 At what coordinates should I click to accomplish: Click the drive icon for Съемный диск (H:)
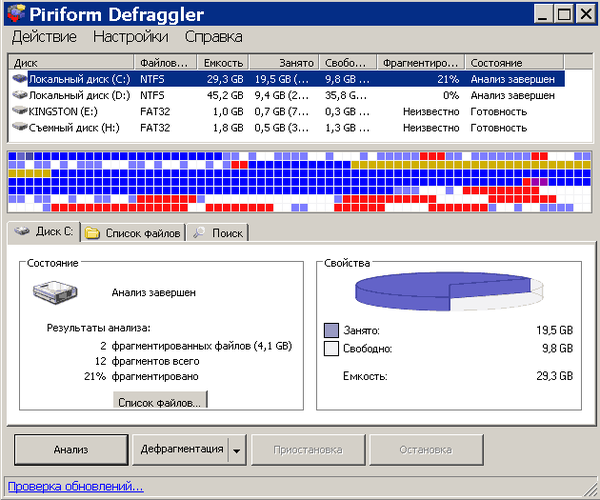[20, 127]
